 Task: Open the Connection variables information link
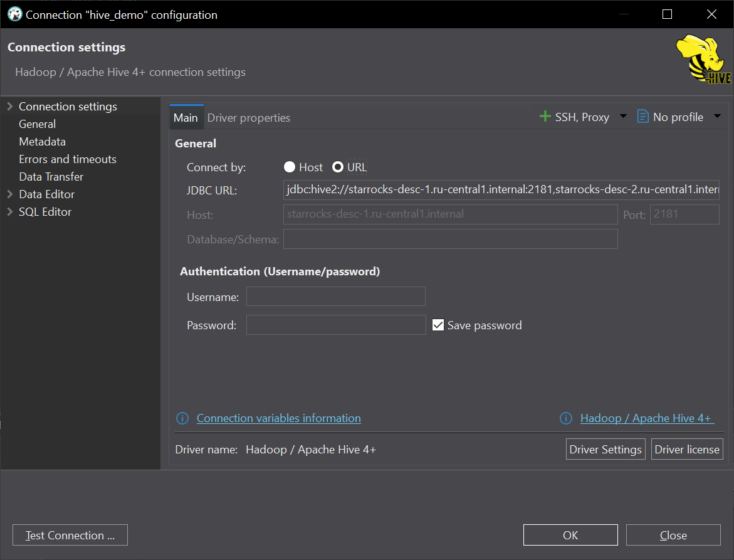278,418
